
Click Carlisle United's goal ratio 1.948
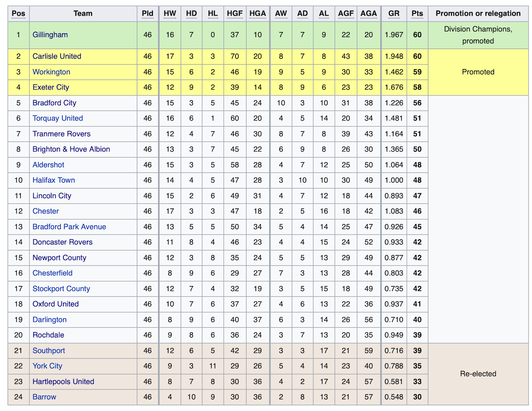pyautogui.click(x=394, y=56)
